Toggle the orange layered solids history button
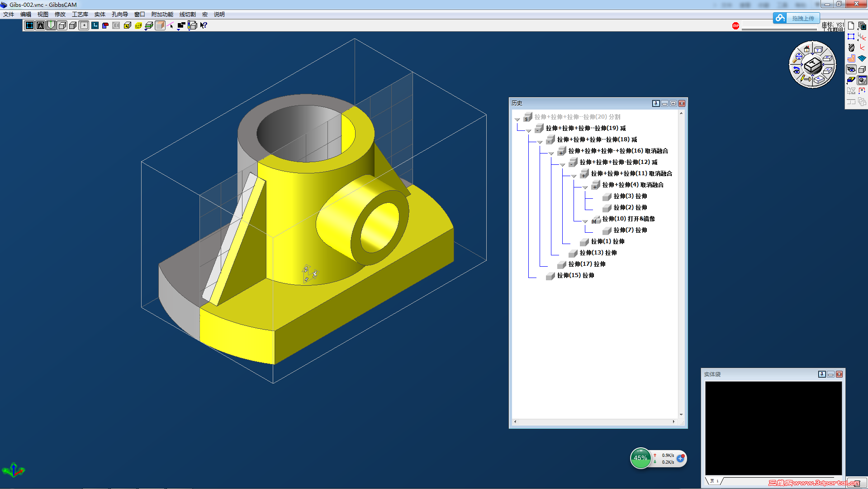Image resolution: width=868 pixels, height=489 pixels. (x=160, y=25)
